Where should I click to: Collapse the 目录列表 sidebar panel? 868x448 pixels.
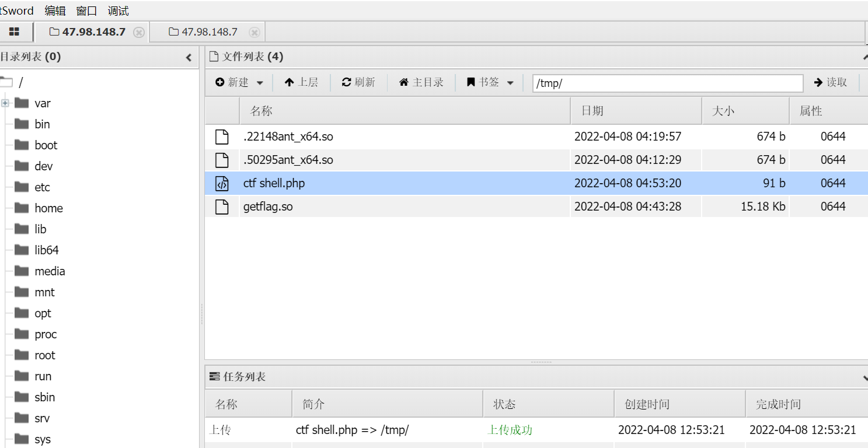188,57
